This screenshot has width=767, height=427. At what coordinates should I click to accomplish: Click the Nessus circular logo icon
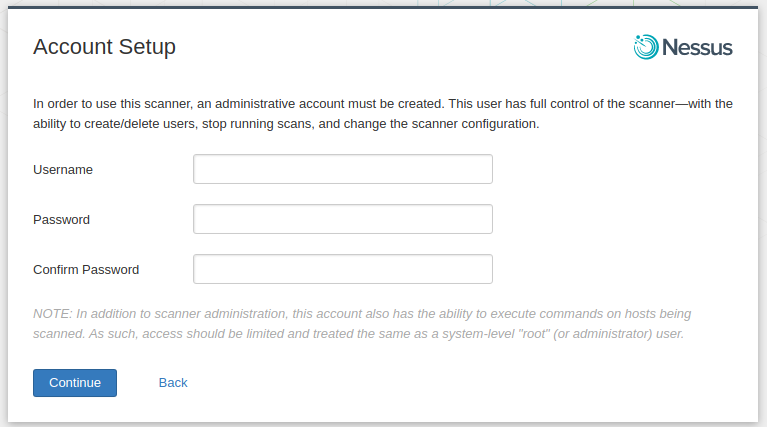(x=646, y=47)
